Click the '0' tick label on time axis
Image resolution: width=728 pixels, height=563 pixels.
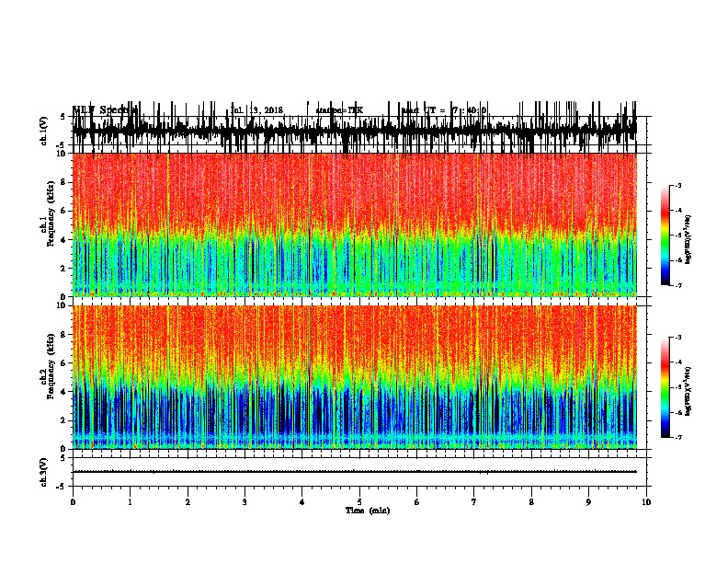[x=73, y=502]
